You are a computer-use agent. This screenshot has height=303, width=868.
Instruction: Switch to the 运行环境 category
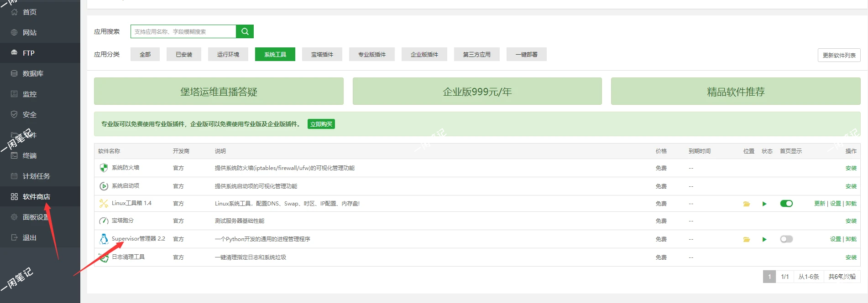(x=228, y=54)
